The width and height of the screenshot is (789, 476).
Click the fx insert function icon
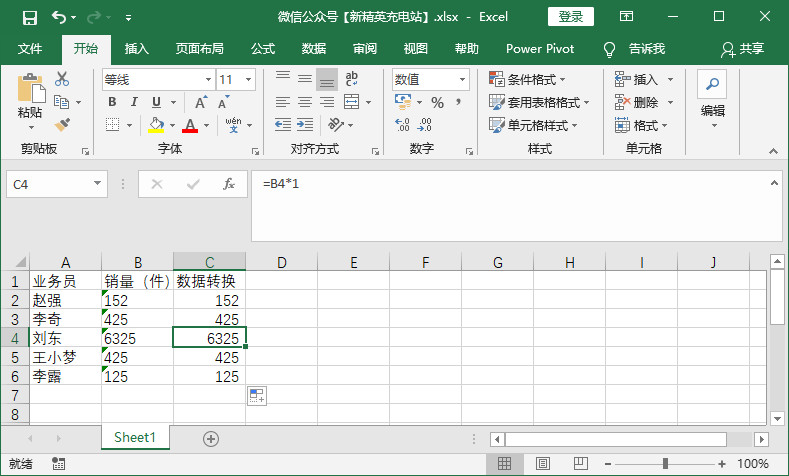point(229,184)
